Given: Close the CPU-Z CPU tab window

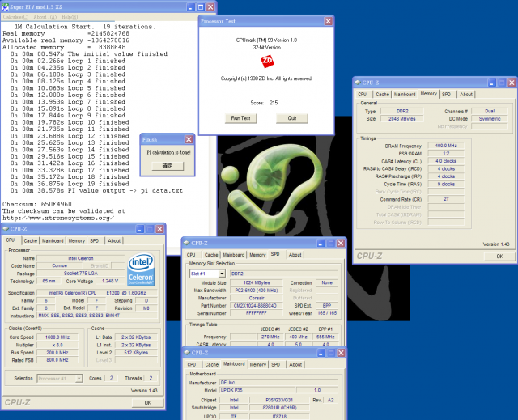Looking at the screenshot, I should [x=160, y=229].
